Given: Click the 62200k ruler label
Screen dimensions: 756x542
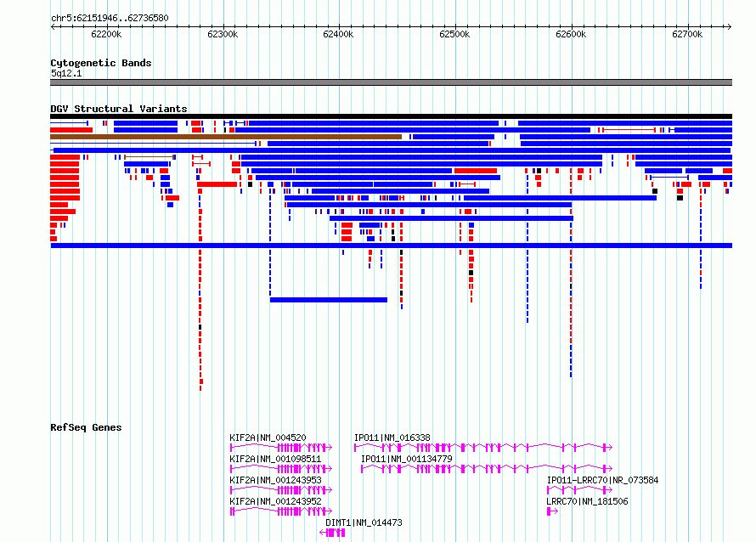Looking at the screenshot, I should 106,34.
